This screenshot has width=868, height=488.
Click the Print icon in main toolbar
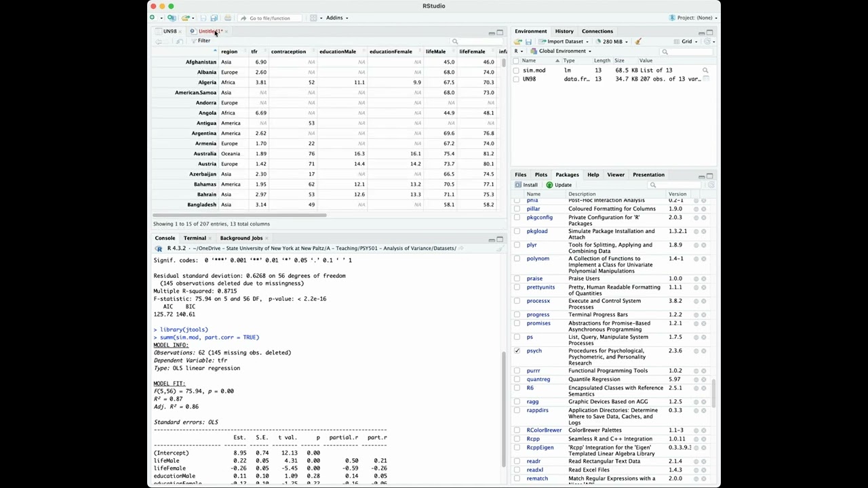(227, 18)
